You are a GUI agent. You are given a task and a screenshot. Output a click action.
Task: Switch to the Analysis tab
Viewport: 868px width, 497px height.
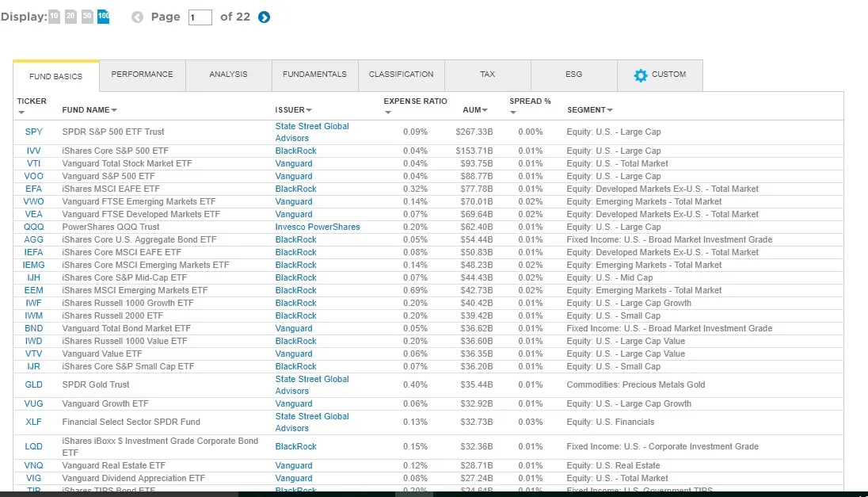click(229, 75)
